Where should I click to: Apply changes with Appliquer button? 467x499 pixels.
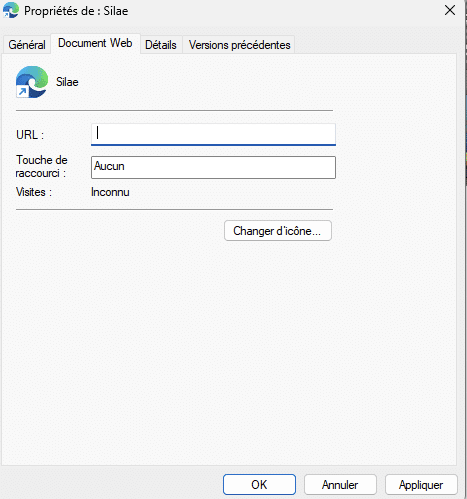tap(421, 484)
